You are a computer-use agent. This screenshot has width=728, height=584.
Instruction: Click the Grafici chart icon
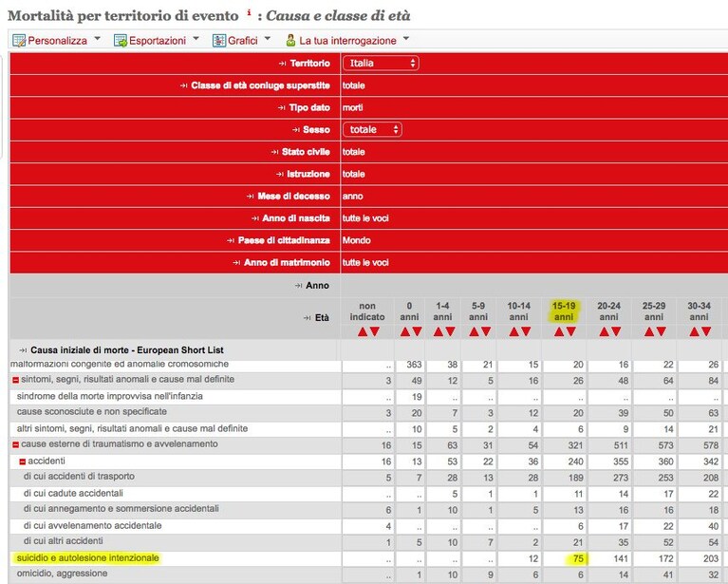219,41
